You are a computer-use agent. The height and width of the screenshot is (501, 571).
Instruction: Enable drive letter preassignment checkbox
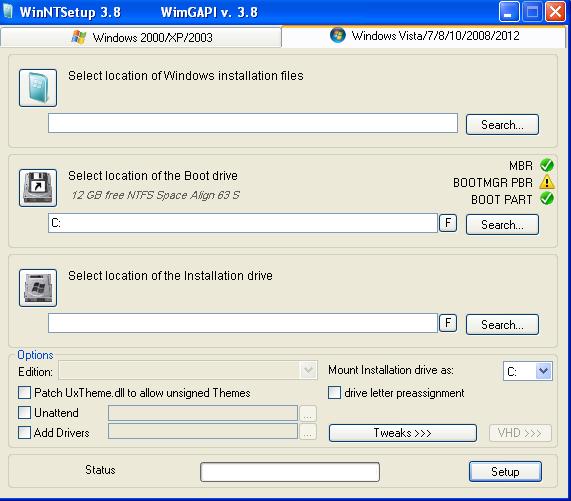pos(334,393)
